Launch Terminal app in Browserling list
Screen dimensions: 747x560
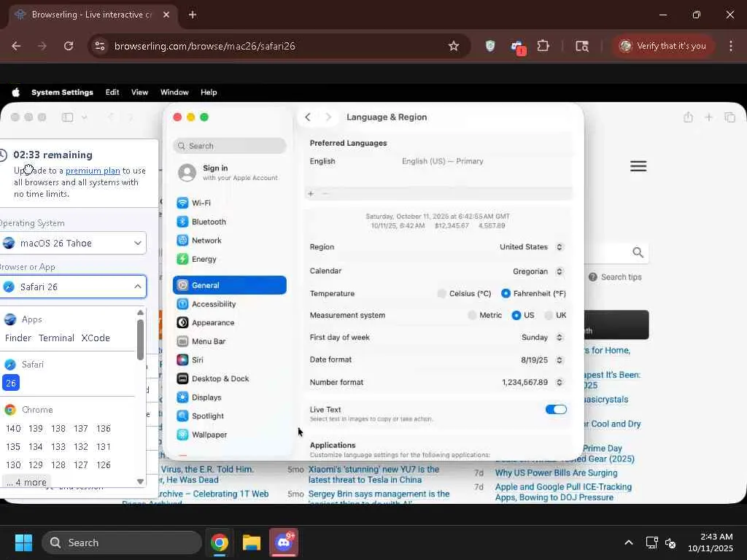click(56, 338)
